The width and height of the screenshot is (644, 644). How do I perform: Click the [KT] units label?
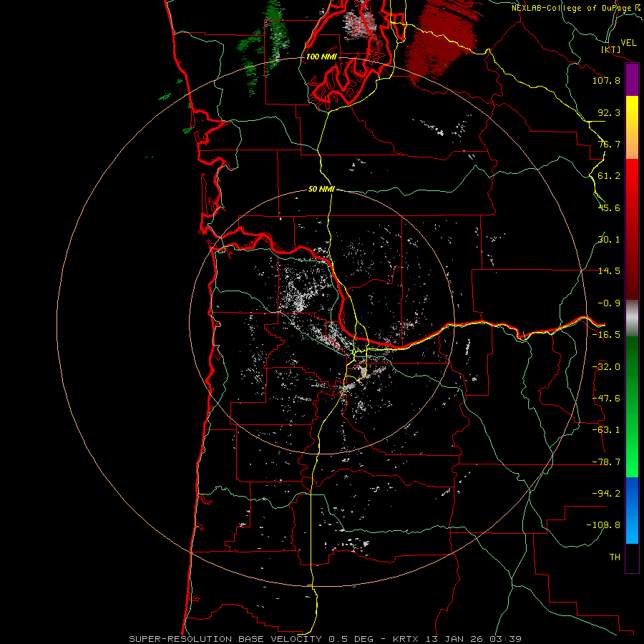(611, 49)
